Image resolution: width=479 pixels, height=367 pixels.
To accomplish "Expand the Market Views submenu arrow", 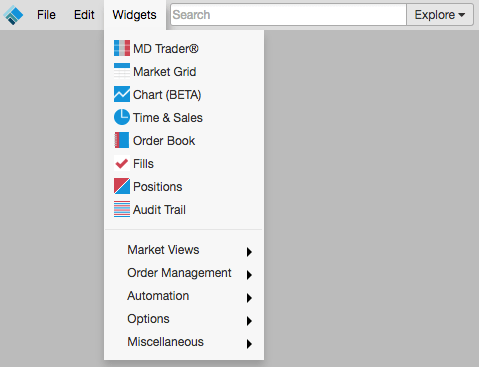I will pos(249,252).
